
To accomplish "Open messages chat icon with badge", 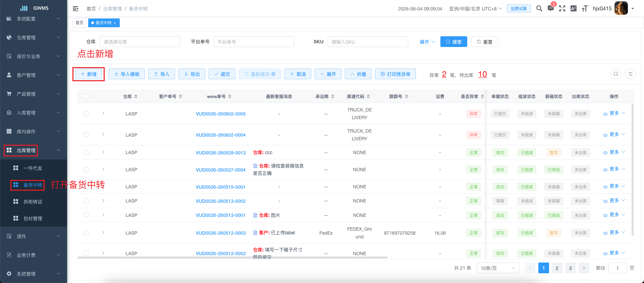I will click(x=551, y=8).
